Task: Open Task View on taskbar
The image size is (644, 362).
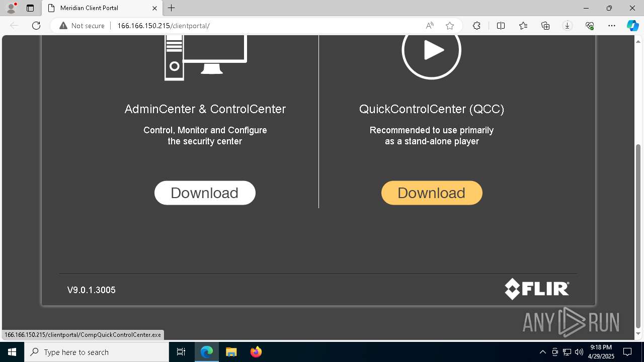Action: (x=181, y=352)
